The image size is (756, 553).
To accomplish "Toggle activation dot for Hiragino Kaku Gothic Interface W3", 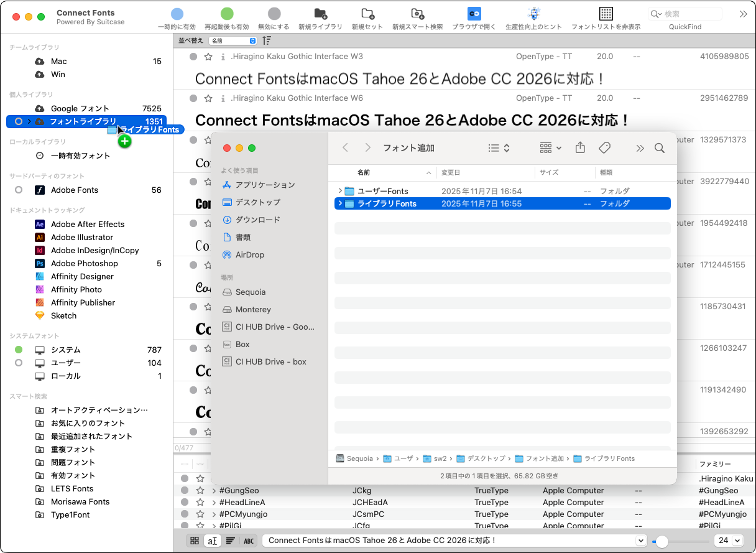I will [x=193, y=57].
